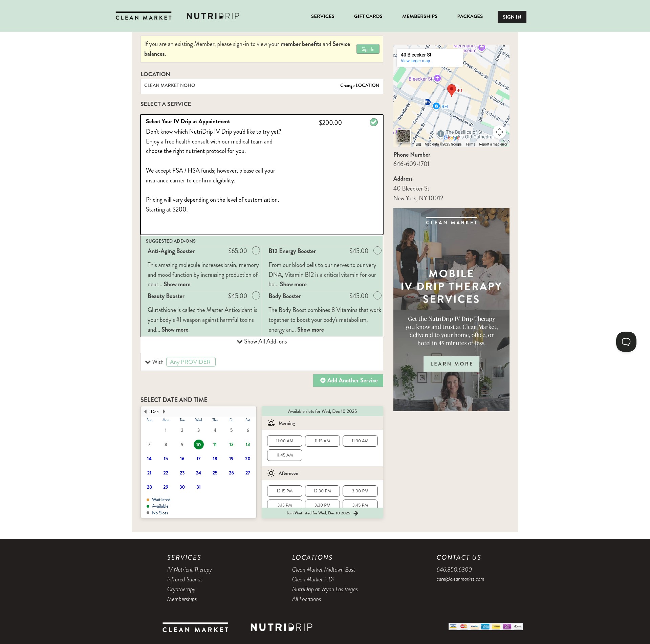Image resolution: width=650 pixels, height=644 pixels.
Task: Click the black SIGN IN button
Action: [x=512, y=17]
